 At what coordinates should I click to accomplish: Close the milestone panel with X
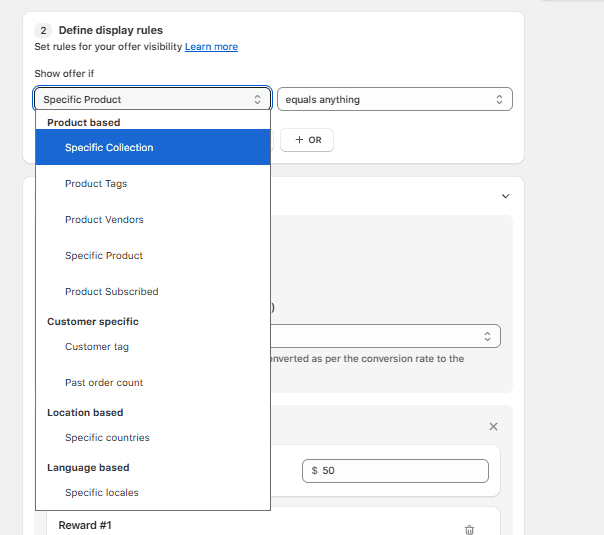493,426
